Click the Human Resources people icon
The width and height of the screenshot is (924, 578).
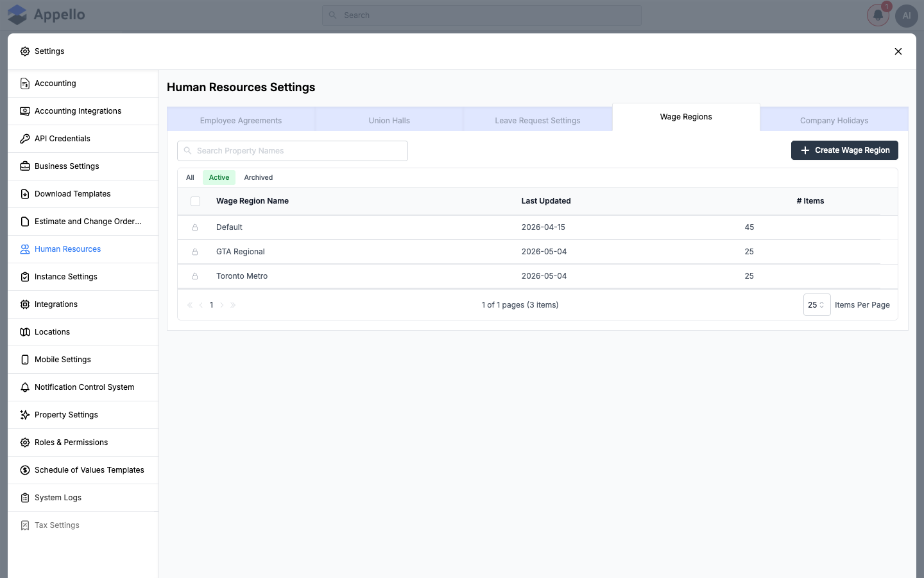[25, 249]
